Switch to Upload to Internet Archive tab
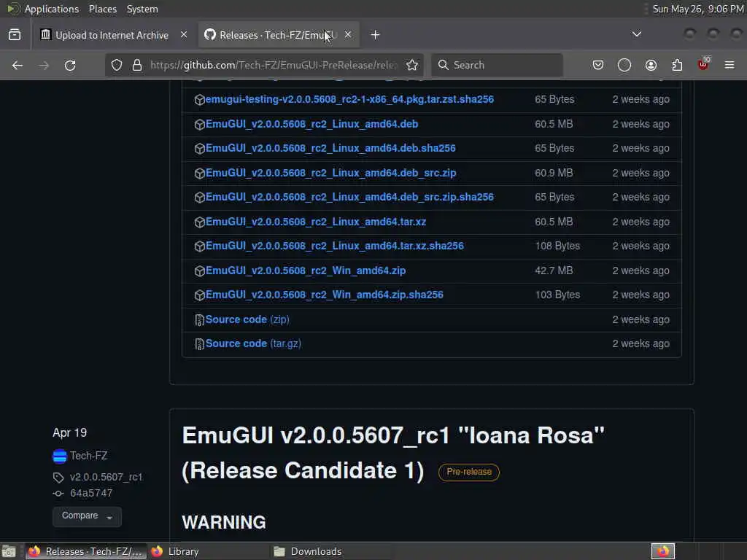This screenshot has height=560, width=747. pos(112,35)
